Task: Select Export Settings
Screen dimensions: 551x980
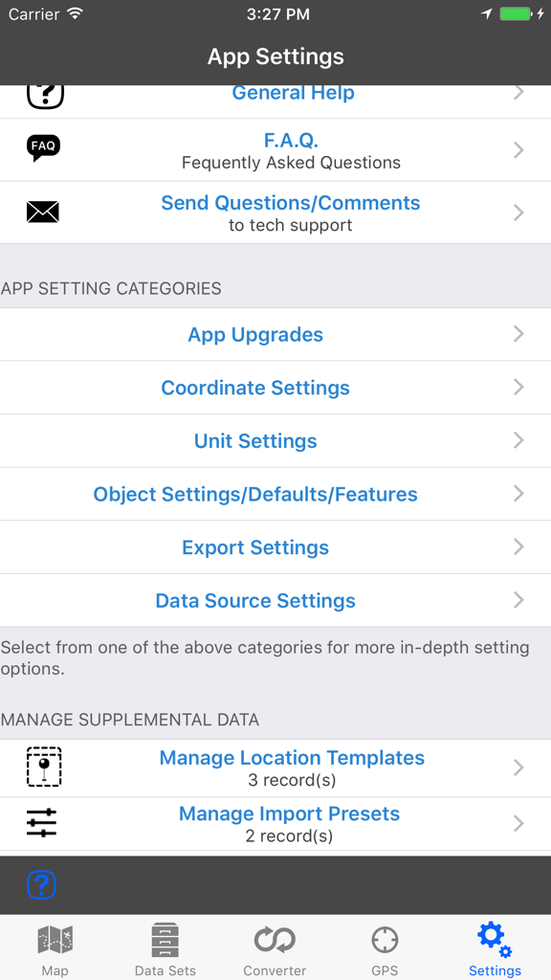Action: [255, 546]
